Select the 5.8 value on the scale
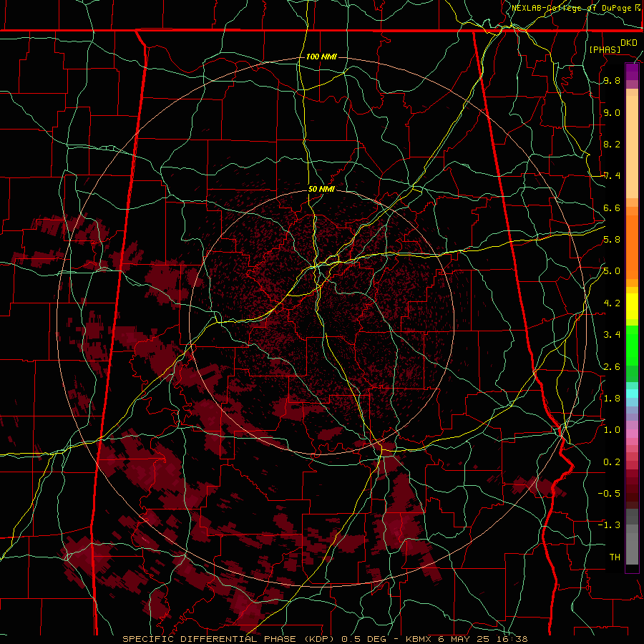The width and height of the screenshot is (644, 644). [612, 240]
